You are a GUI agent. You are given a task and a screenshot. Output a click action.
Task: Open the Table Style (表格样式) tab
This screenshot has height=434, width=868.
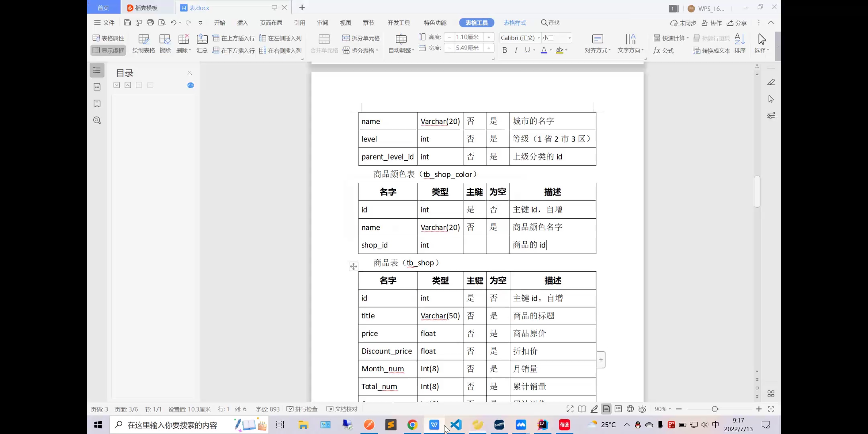tap(514, 23)
